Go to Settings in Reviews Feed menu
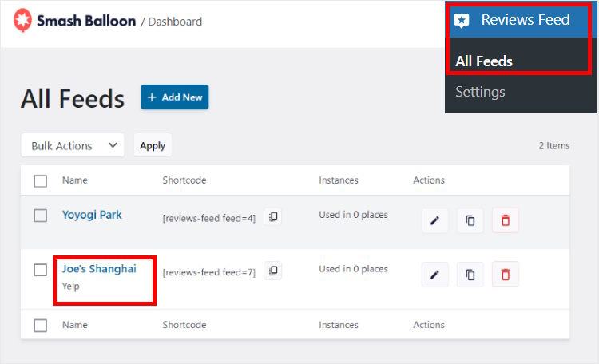This screenshot has width=599, height=364. tap(480, 92)
